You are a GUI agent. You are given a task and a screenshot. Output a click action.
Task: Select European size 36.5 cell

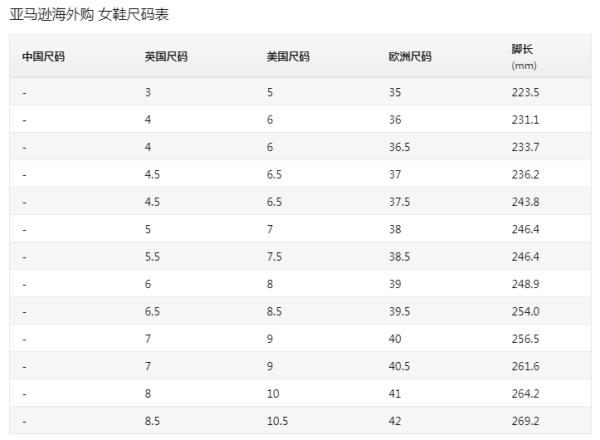coord(399,147)
